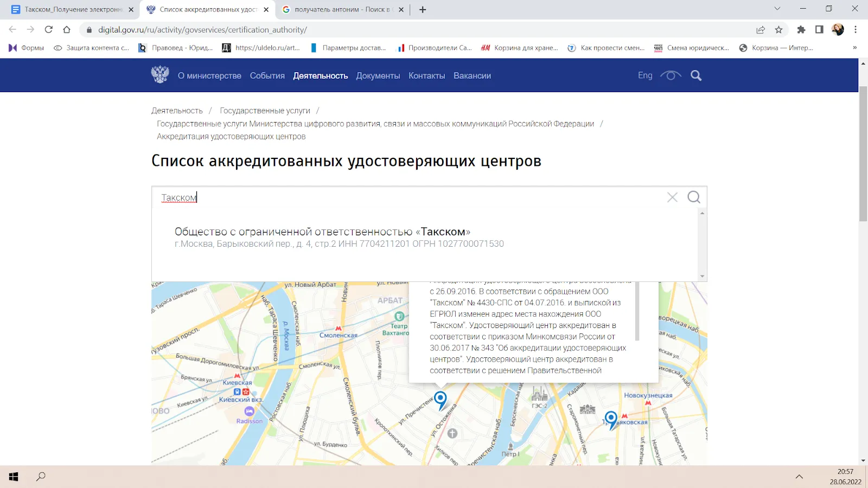This screenshot has height=488, width=868.
Task: Follow Аккредитация удостоверяющих центров breadcrumb
Action: click(x=231, y=137)
